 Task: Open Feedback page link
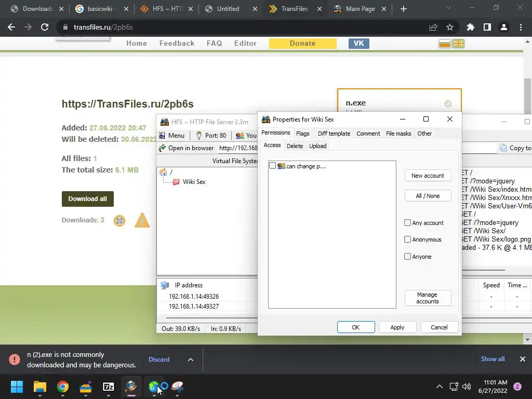pos(177,44)
